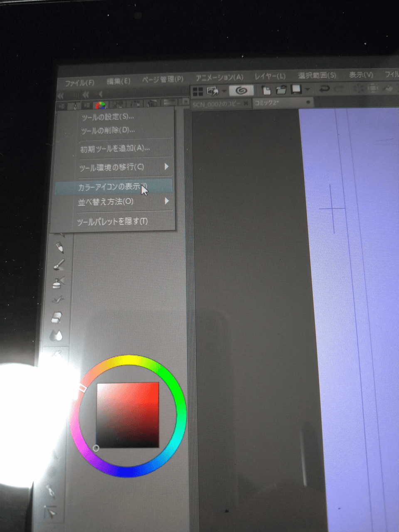Select the Airbrush tool
This screenshot has height=532, width=399.
point(58,283)
